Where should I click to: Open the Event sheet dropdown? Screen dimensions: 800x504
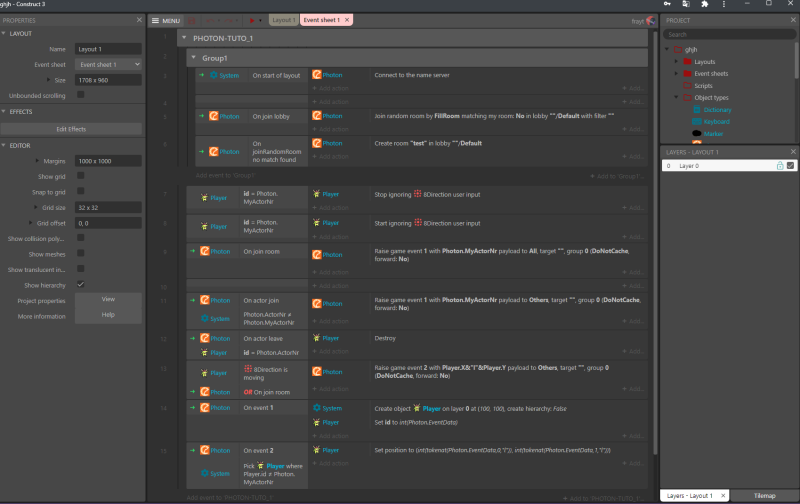108,64
